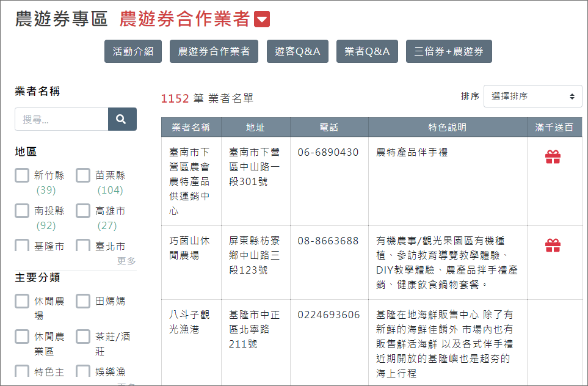
Task: Check the 茶莊/酒莊 category filter
Action: point(82,337)
